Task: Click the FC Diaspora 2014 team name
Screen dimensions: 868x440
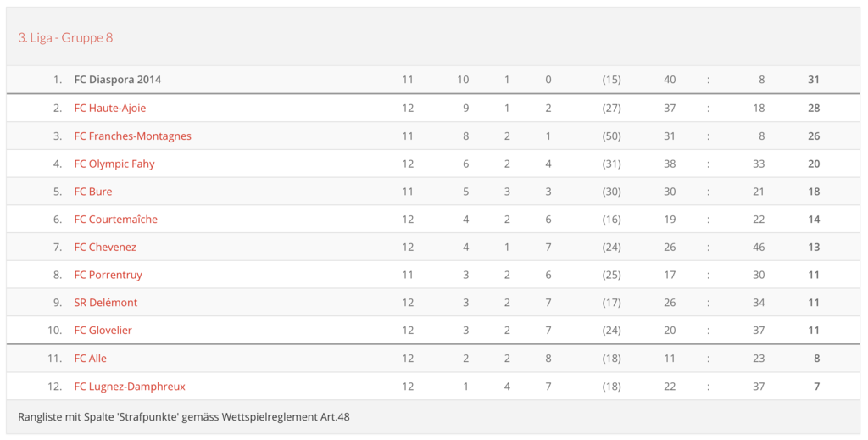Action: point(118,80)
